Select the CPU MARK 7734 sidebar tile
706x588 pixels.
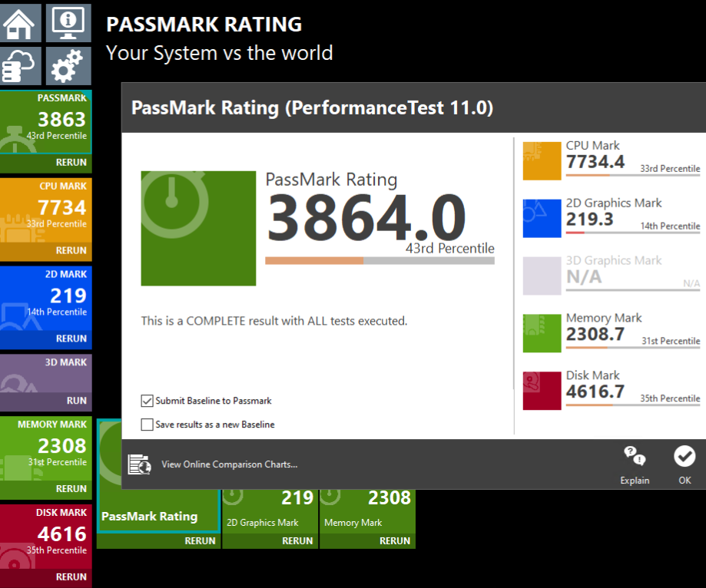coord(46,210)
